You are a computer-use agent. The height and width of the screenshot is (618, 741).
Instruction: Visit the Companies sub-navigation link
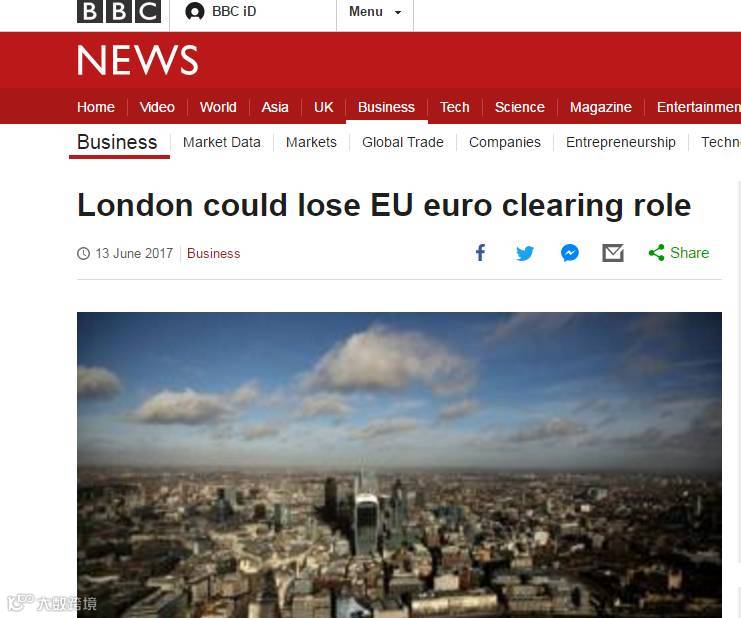505,142
